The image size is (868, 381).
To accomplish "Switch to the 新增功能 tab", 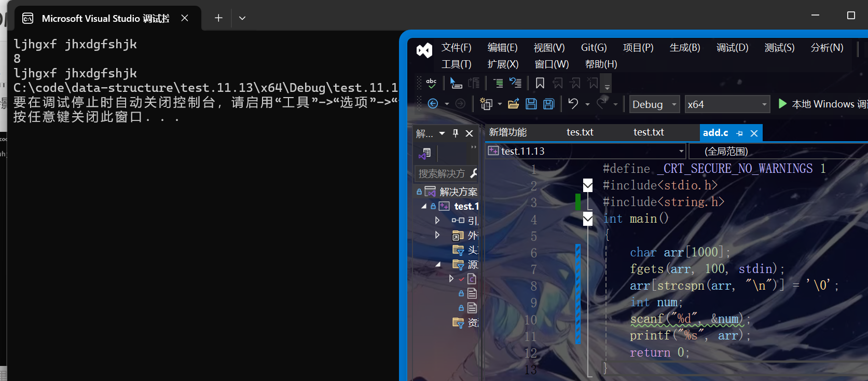I will click(508, 132).
